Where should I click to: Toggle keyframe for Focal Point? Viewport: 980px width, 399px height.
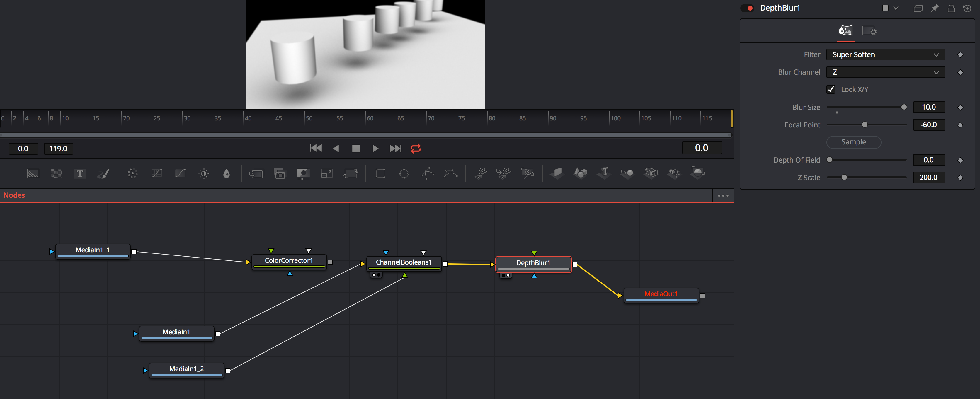960,125
